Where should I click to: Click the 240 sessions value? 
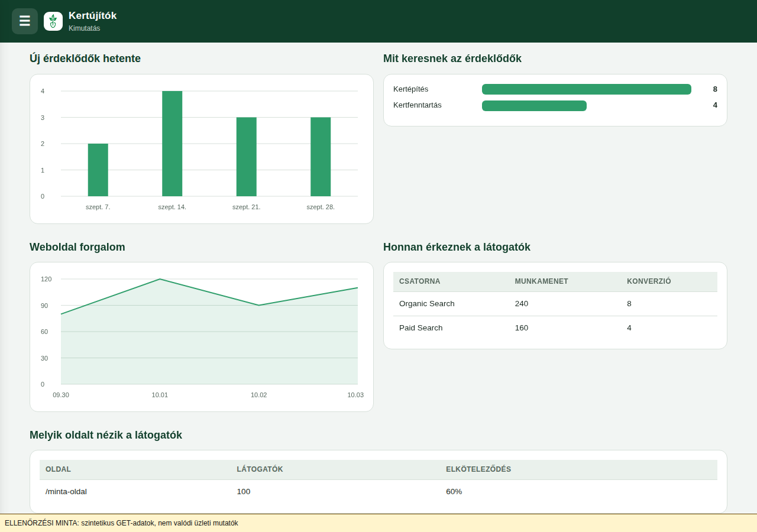tap(522, 304)
